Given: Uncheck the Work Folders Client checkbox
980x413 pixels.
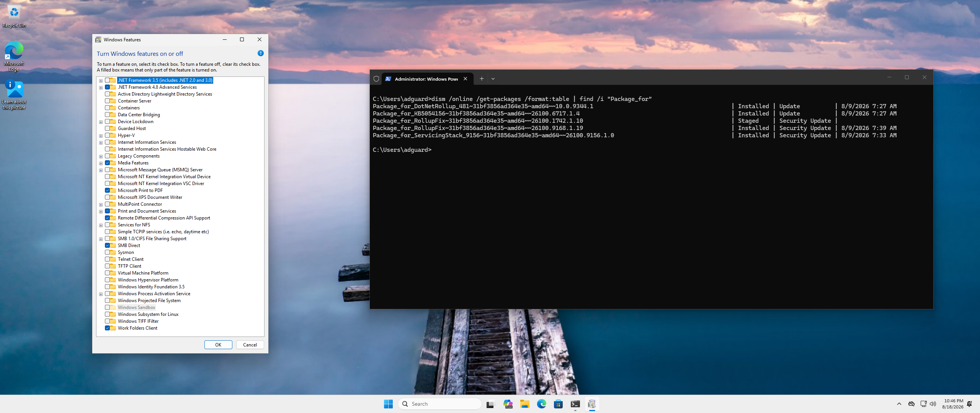Looking at the screenshot, I should point(108,328).
